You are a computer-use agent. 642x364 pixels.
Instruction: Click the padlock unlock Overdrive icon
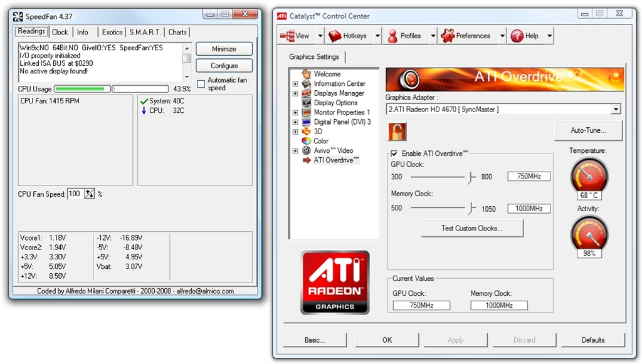click(397, 132)
